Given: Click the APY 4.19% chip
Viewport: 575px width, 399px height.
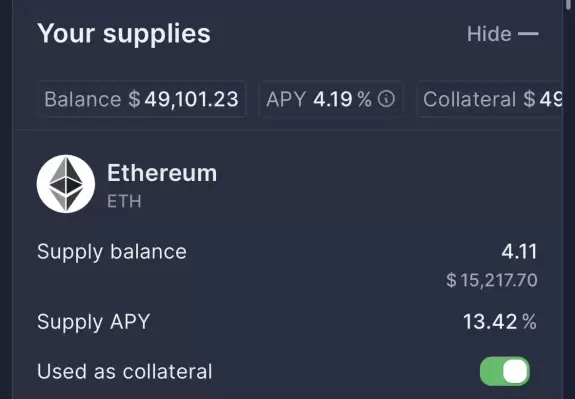Looking at the screenshot, I should tap(330, 99).
